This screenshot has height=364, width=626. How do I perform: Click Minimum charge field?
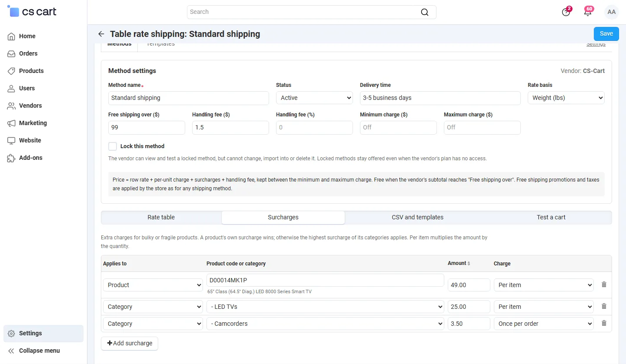tap(398, 128)
